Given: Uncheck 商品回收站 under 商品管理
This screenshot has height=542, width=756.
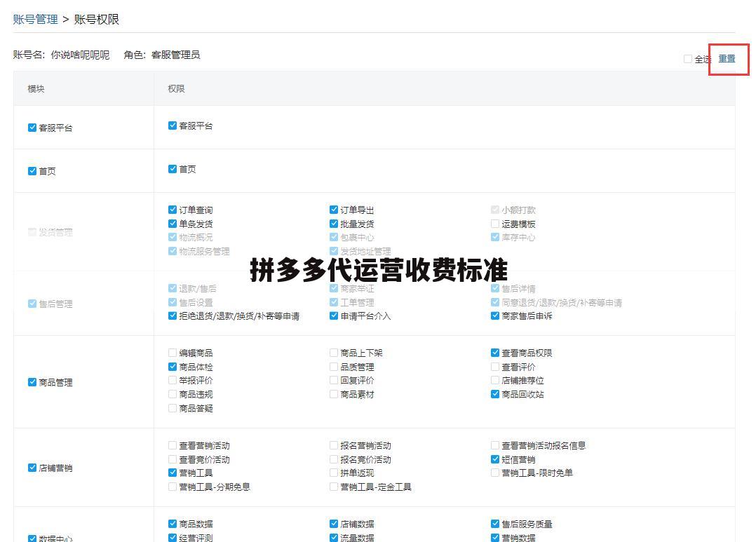Looking at the screenshot, I should (x=494, y=394).
